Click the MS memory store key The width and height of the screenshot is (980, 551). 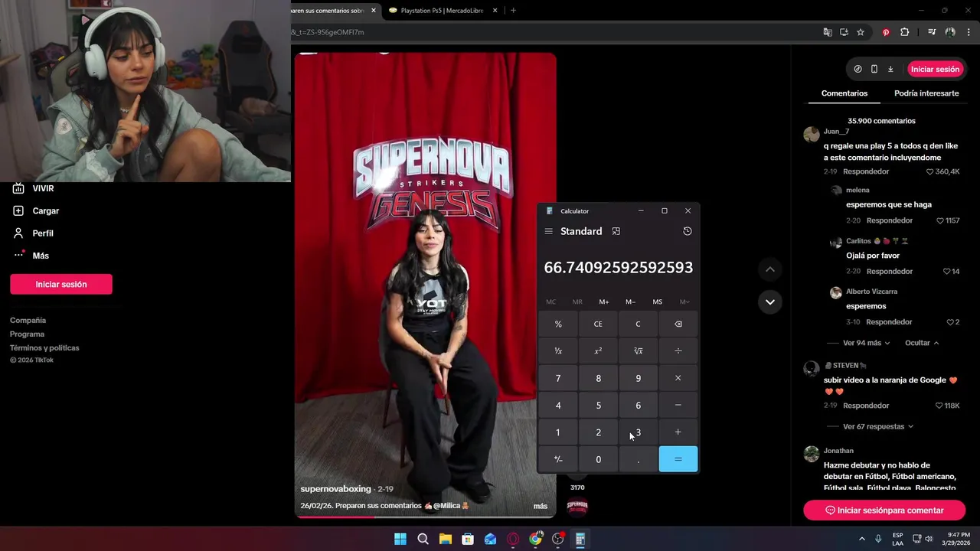click(657, 302)
